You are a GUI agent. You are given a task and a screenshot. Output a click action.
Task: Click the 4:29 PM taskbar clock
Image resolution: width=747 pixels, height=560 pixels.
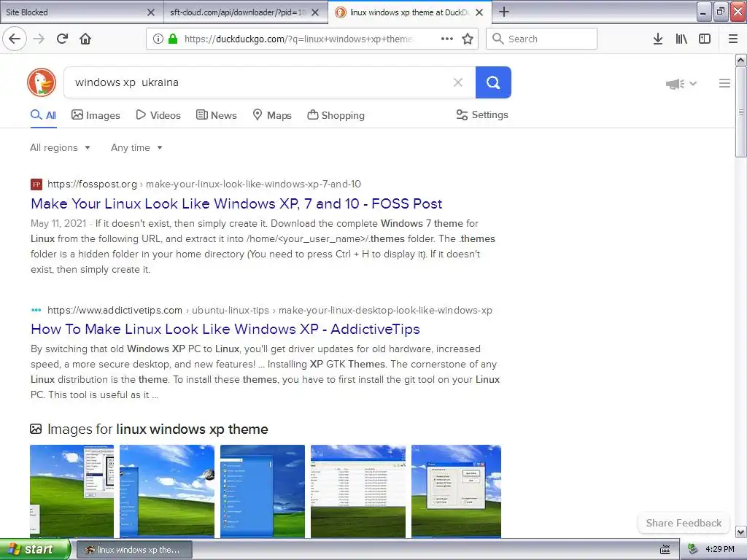click(720, 550)
